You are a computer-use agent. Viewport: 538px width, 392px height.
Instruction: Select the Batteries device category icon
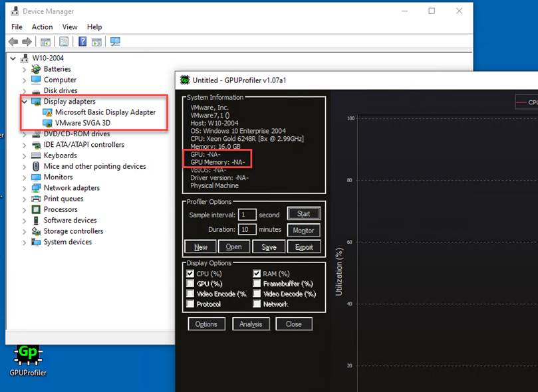point(36,69)
